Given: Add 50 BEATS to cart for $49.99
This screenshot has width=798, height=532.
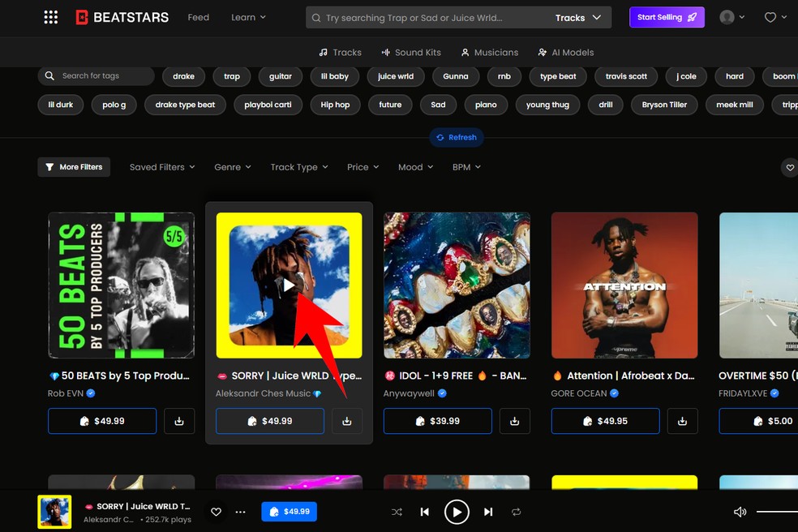Looking at the screenshot, I should coord(102,421).
